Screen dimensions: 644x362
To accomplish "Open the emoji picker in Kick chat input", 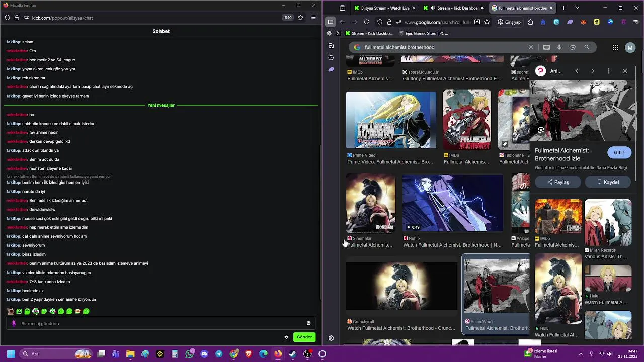I will pyautogui.click(x=308, y=323).
